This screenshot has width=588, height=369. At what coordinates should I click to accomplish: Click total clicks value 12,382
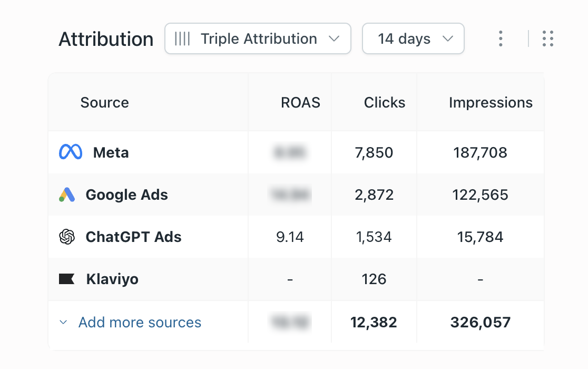[374, 322]
